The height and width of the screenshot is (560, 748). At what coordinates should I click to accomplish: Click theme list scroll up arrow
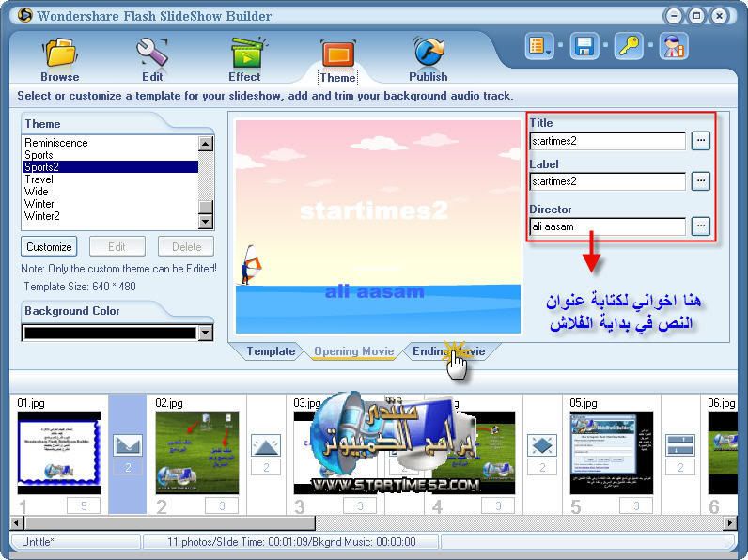pyautogui.click(x=206, y=144)
